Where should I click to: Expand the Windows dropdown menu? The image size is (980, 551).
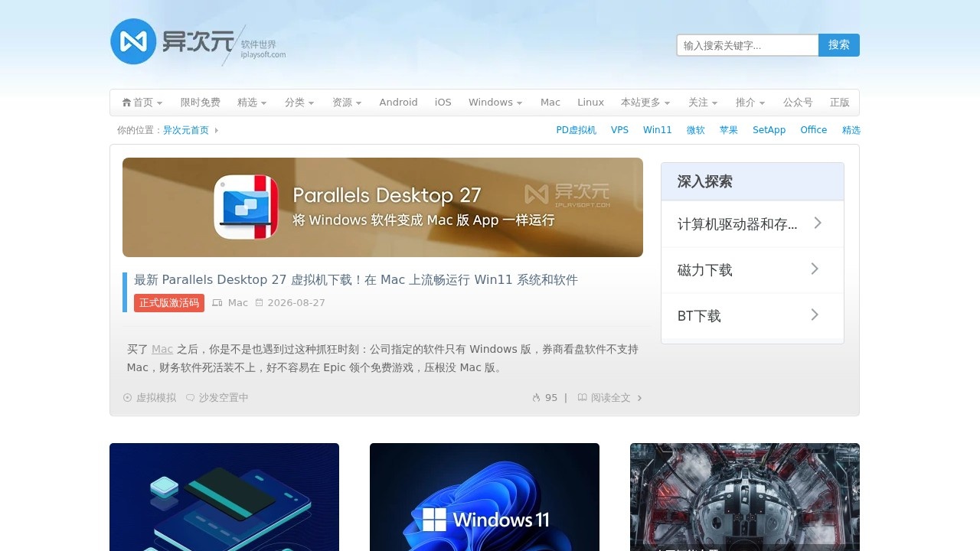(x=495, y=103)
